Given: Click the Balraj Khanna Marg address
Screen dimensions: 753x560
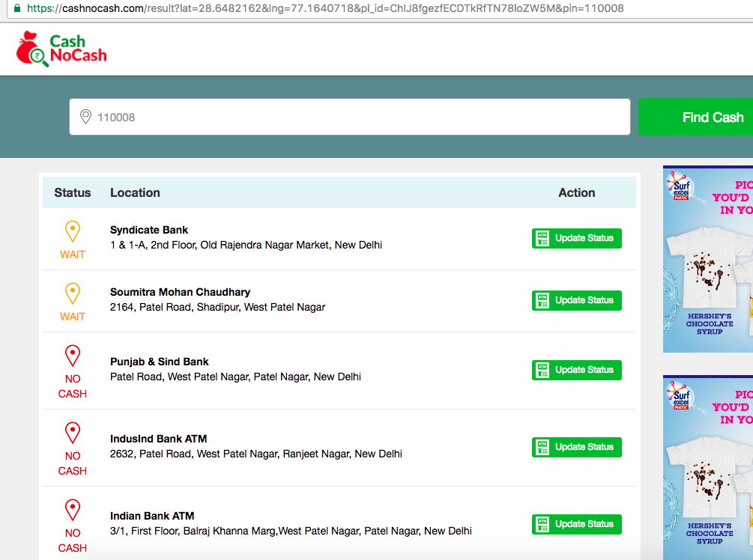Looking at the screenshot, I should [291, 532].
